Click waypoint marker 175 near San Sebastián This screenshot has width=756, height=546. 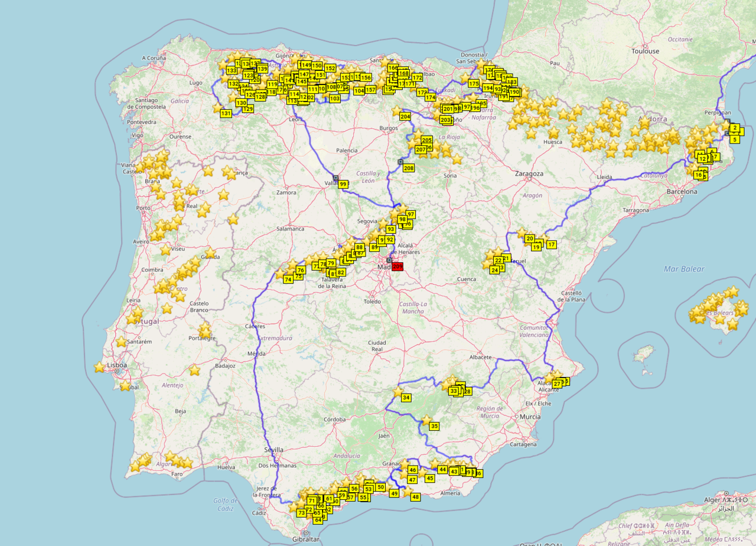pyautogui.click(x=474, y=84)
